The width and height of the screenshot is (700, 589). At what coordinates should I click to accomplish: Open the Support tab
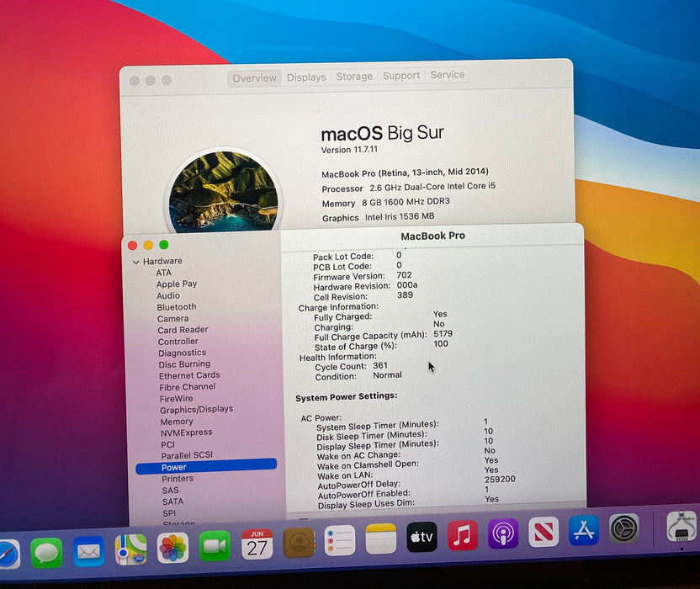tap(401, 76)
